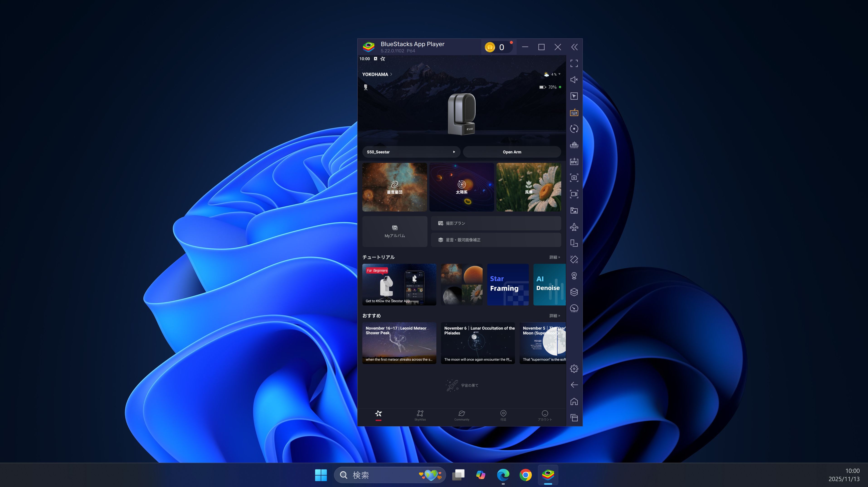Take a screenshot with the sidebar camera icon
Screen dimensions: 868x487
pos(574,178)
